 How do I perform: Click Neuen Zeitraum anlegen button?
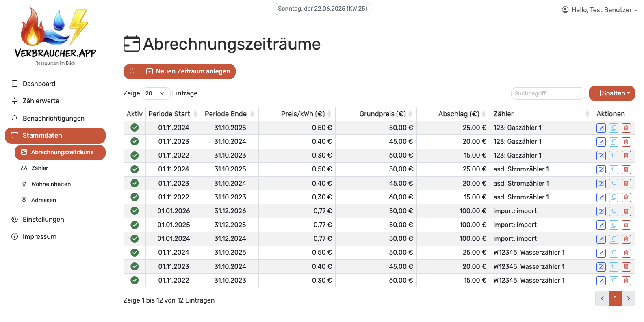point(188,71)
